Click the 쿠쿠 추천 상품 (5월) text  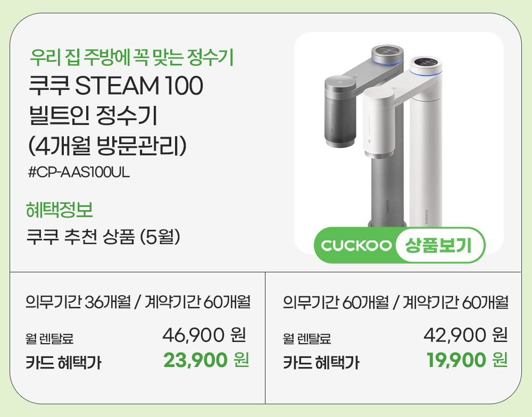click(x=104, y=236)
